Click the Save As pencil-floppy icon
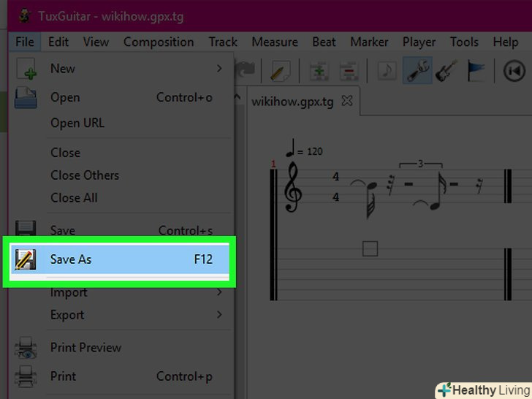The image size is (532, 399). (26, 259)
